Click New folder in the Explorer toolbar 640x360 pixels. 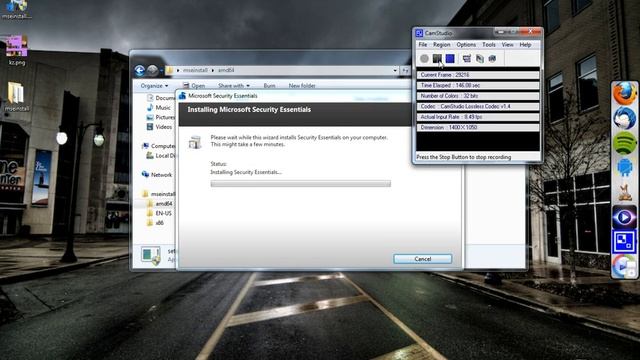pos(302,86)
